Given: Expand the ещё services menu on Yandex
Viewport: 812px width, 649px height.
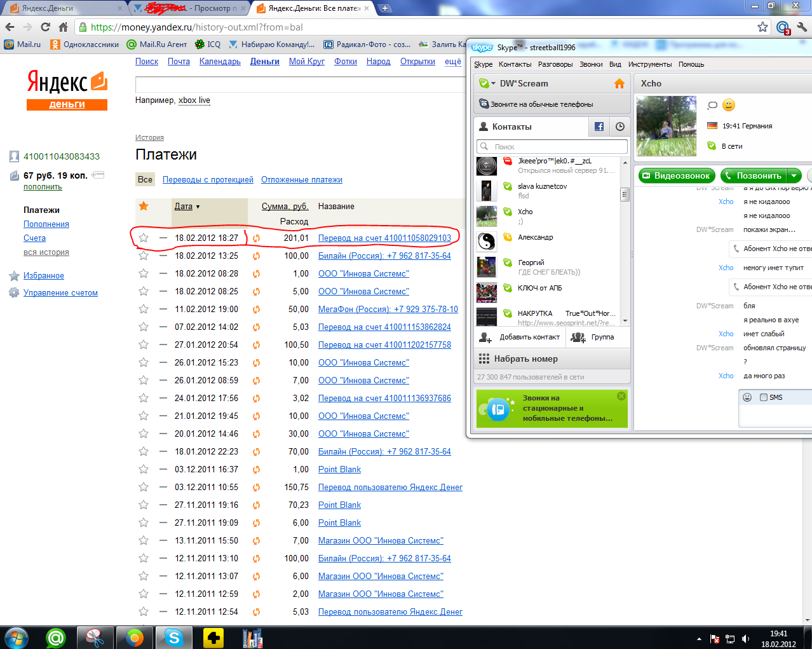Looking at the screenshot, I should [x=453, y=61].
